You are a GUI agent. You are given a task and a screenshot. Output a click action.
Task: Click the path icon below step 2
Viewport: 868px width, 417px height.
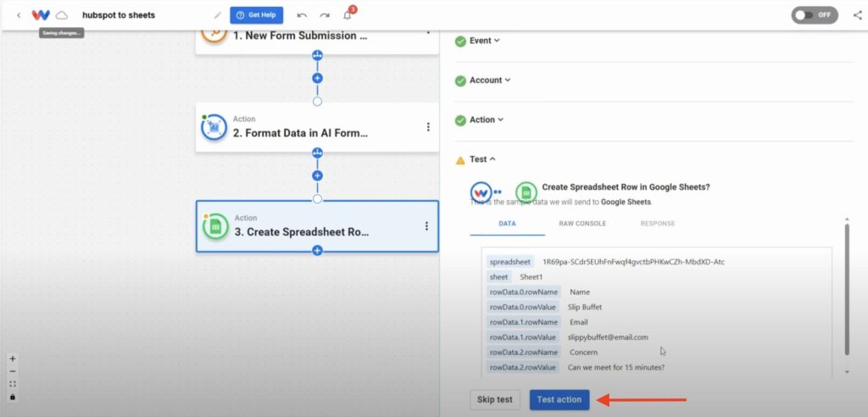pyautogui.click(x=317, y=153)
